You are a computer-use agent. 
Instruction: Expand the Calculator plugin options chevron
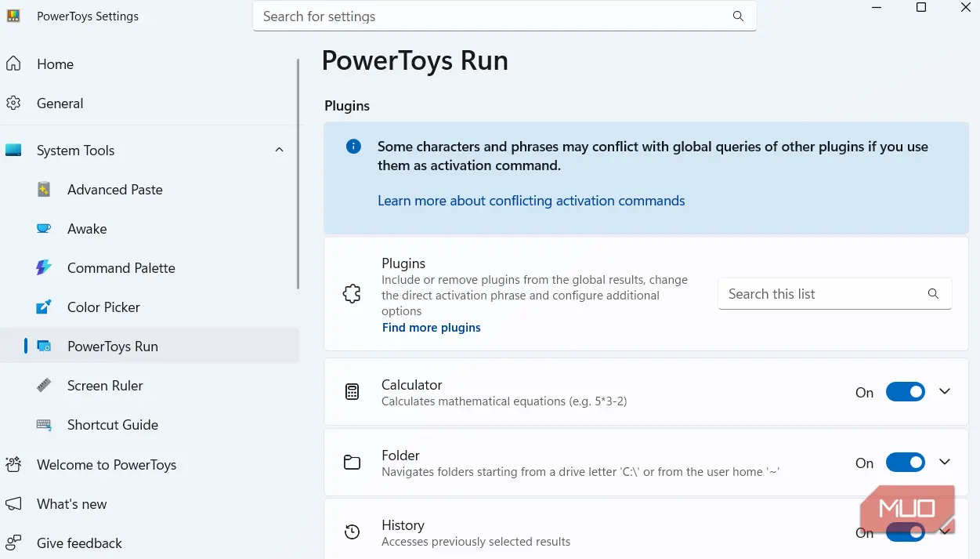945,392
